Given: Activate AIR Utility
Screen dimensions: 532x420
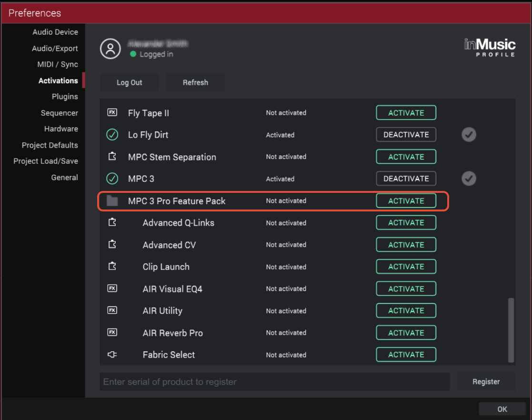Looking at the screenshot, I should tap(406, 310).
